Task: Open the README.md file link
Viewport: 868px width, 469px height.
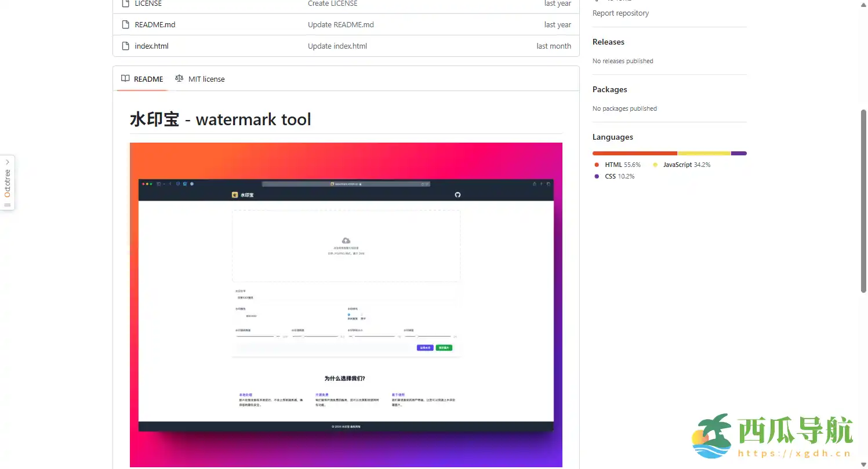Action: (x=155, y=25)
